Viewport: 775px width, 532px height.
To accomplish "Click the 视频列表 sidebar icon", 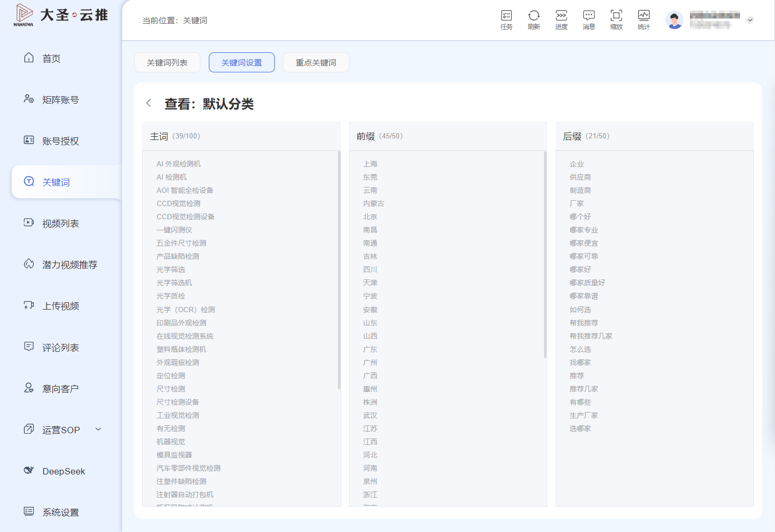I will 29,222.
